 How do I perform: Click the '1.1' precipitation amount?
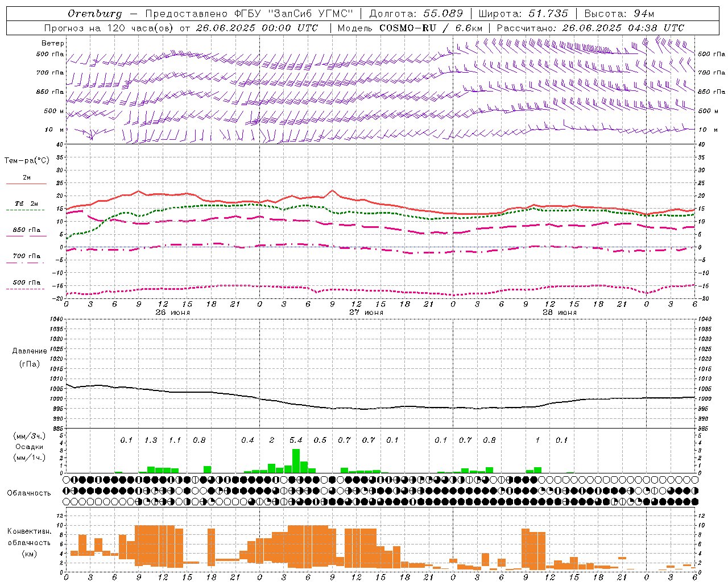[175, 440]
